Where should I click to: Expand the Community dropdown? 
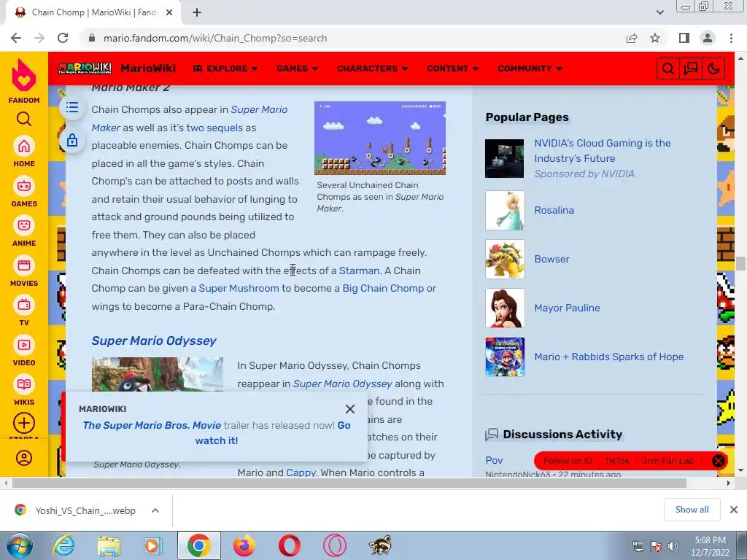click(530, 69)
